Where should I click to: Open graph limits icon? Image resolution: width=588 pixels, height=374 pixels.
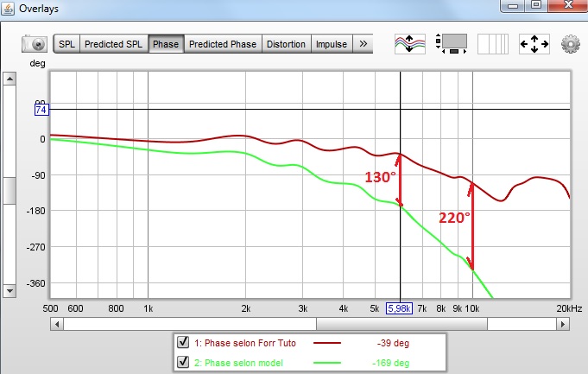451,44
